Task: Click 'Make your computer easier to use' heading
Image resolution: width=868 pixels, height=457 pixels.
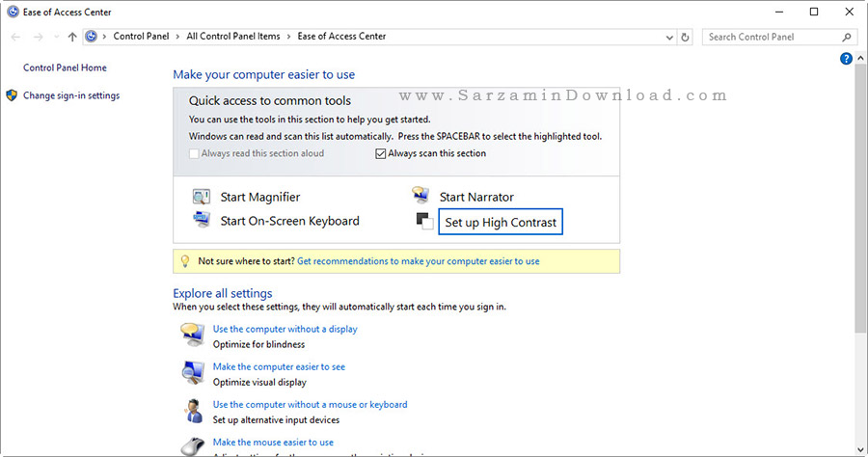Action: (263, 74)
